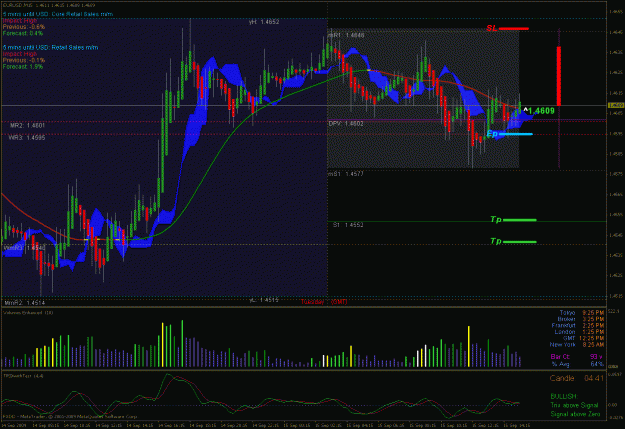Screen dimensions: 625x429
Task: Click the 'mS1: 1.4577' support label
Action: pyautogui.click(x=346, y=174)
